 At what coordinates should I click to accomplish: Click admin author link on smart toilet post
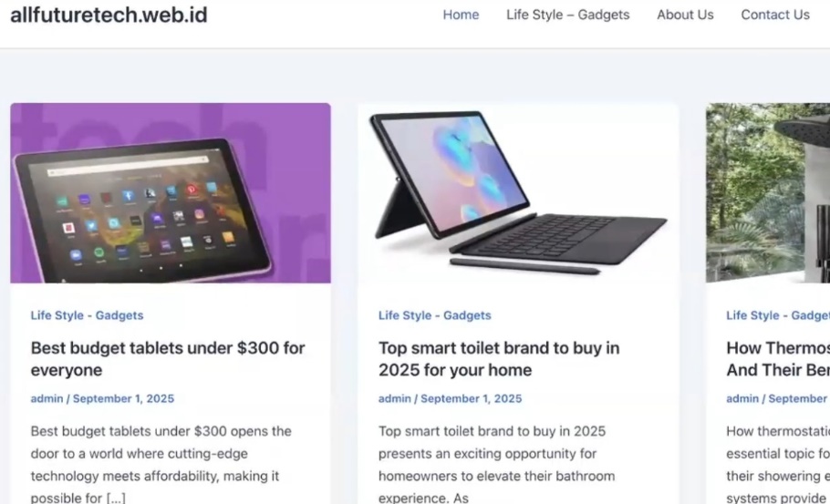[x=394, y=399]
